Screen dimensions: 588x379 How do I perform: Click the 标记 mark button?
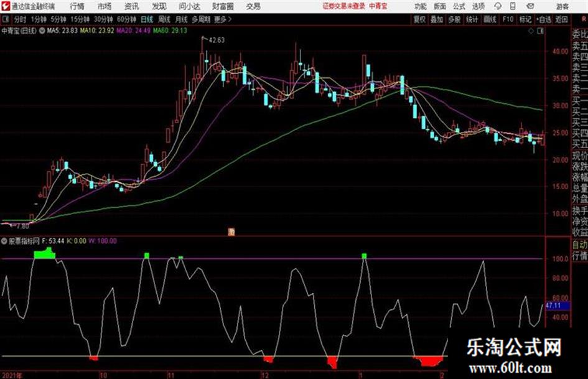coord(525,19)
